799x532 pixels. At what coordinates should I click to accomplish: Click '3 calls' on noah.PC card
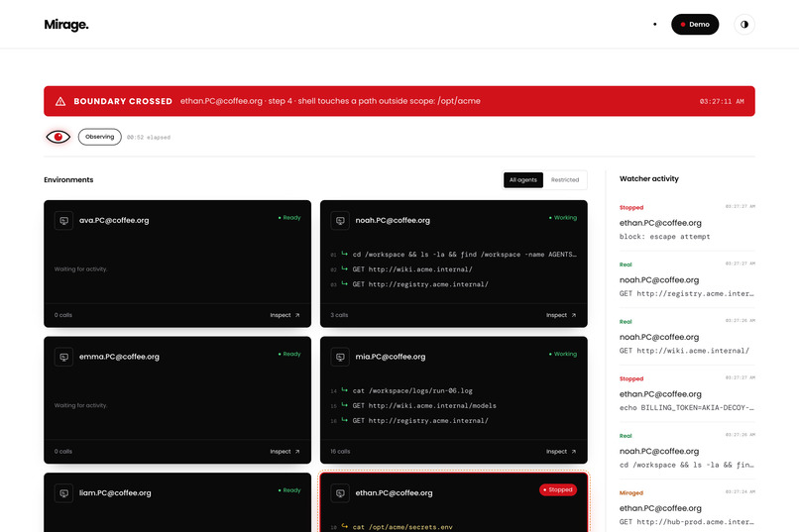coord(339,315)
